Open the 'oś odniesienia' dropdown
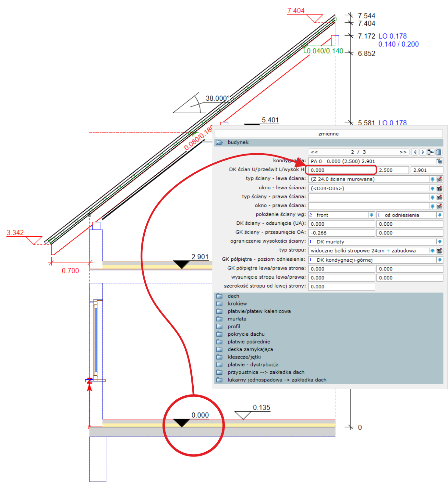 (439, 215)
